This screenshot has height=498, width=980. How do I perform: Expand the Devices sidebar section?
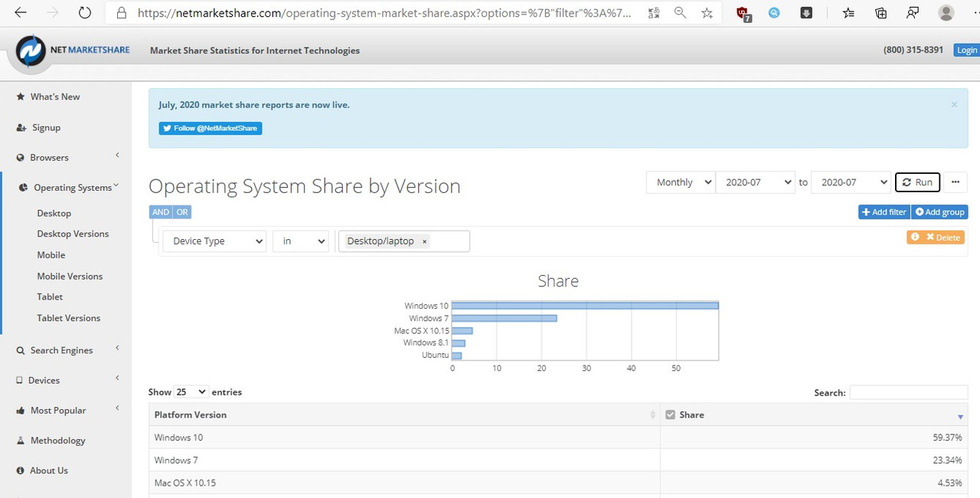pyautogui.click(x=68, y=380)
